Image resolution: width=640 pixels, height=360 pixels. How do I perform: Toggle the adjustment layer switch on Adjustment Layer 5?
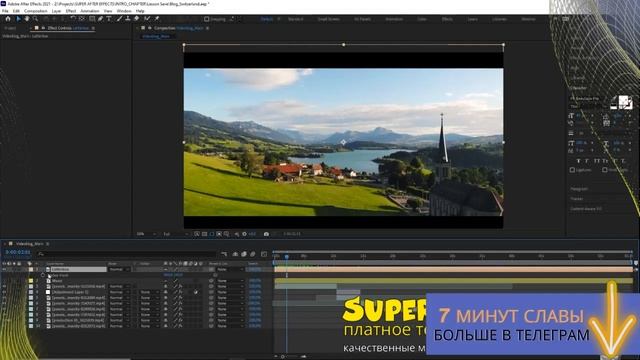point(196,292)
